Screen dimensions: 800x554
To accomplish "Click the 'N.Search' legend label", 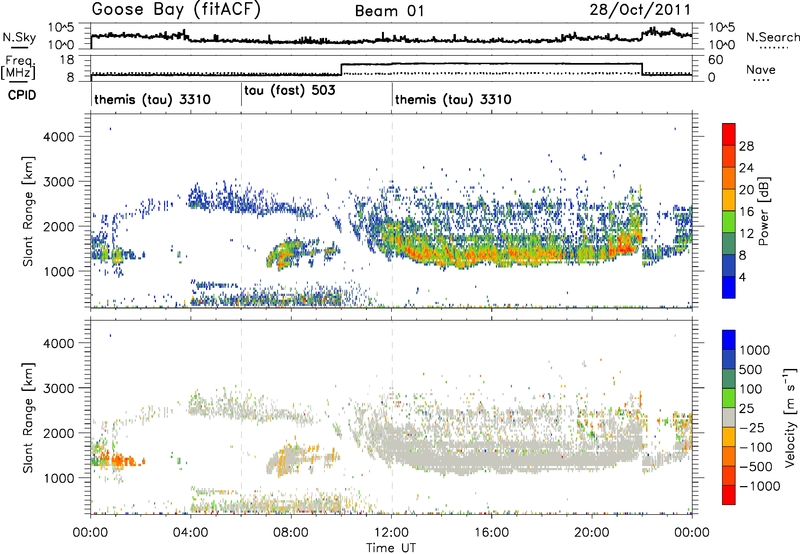I will pyautogui.click(x=773, y=37).
